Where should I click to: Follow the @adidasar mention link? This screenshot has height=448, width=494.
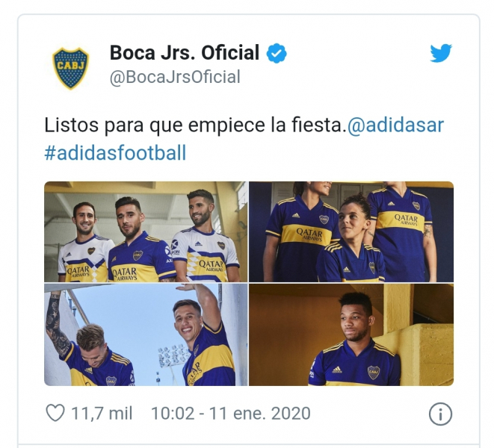pyautogui.click(x=395, y=125)
